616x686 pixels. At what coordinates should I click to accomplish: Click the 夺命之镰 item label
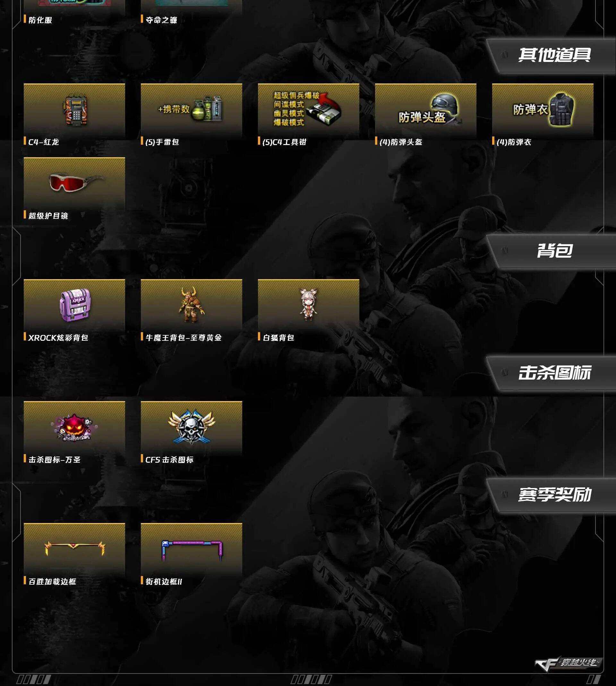(161, 20)
